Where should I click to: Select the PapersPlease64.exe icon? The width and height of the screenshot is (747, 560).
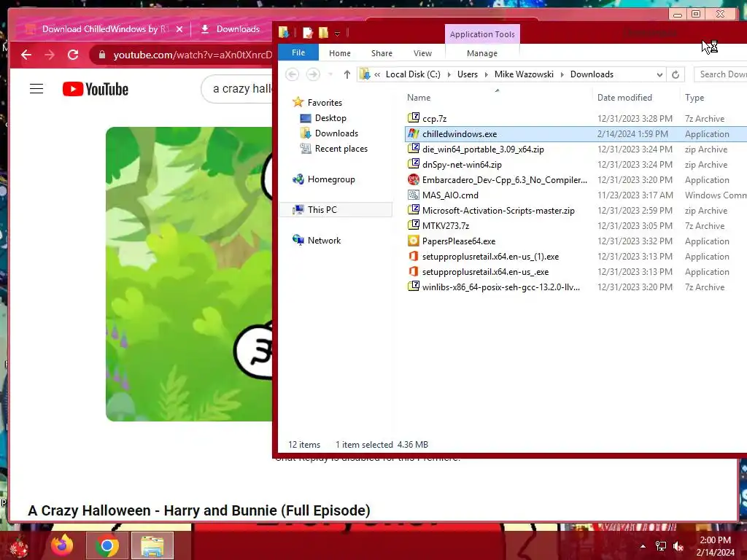(x=414, y=241)
